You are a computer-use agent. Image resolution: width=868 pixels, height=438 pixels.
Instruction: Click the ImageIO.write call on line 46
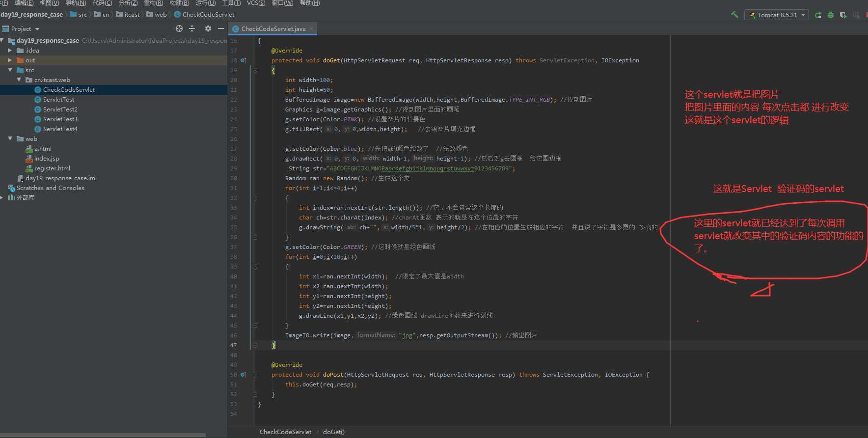(307, 335)
